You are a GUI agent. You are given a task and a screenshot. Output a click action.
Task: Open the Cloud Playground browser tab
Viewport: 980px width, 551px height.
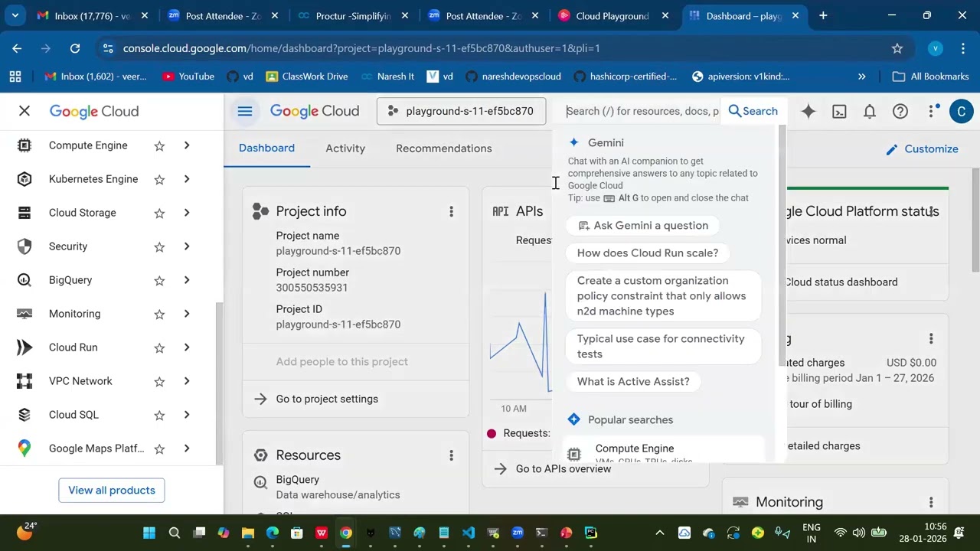612,15
